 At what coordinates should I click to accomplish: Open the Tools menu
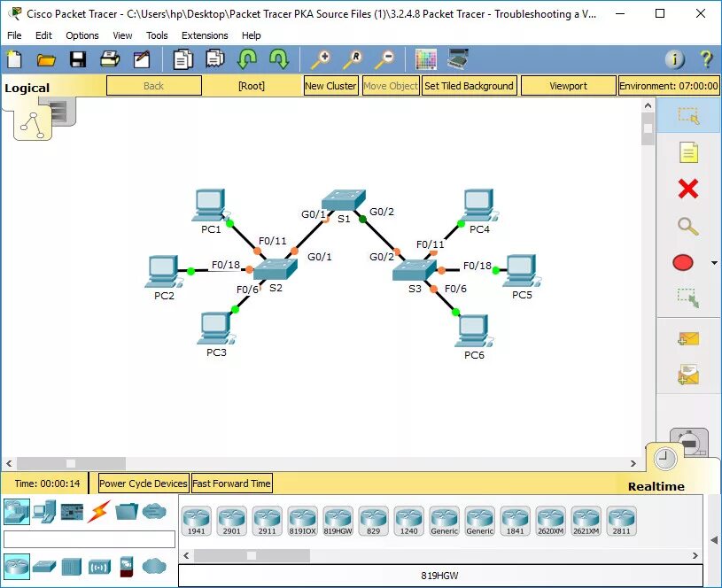pyautogui.click(x=157, y=35)
